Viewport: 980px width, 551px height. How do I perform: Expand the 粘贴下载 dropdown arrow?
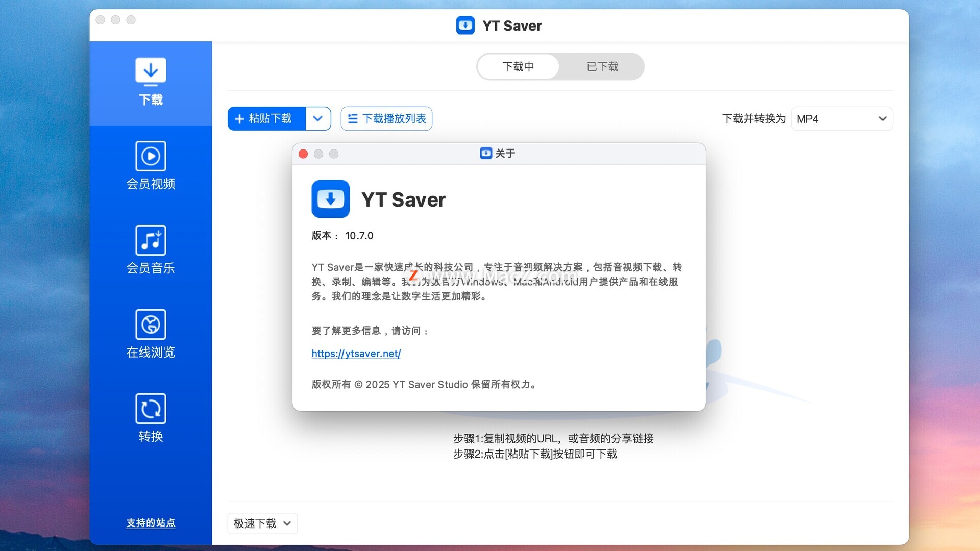pyautogui.click(x=318, y=119)
